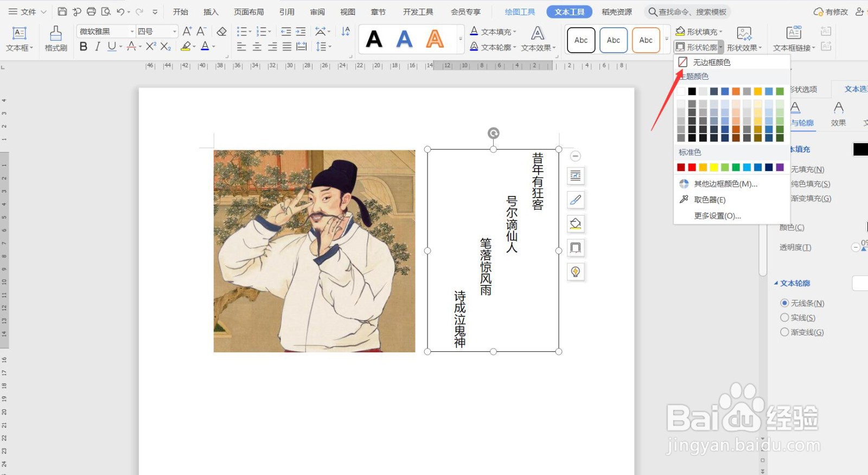Choose 无边框颜色 no outline color
Screen dimensions: 868x475
(711, 62)
